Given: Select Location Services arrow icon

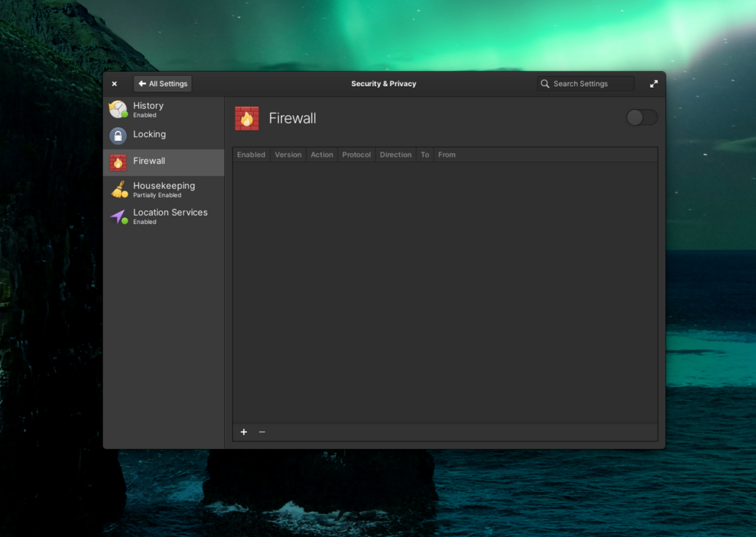Looking at the screenshot, I should point(118,217).
